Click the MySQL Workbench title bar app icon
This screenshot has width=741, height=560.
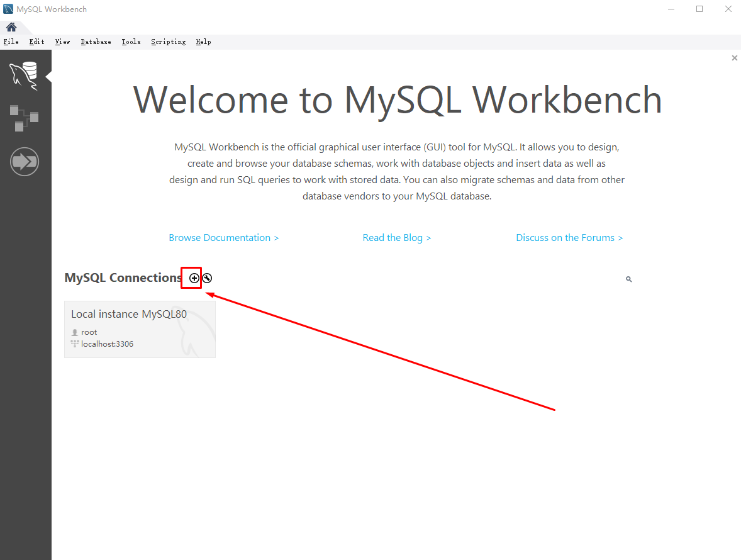pyautogui.click(x=8, y=9)
